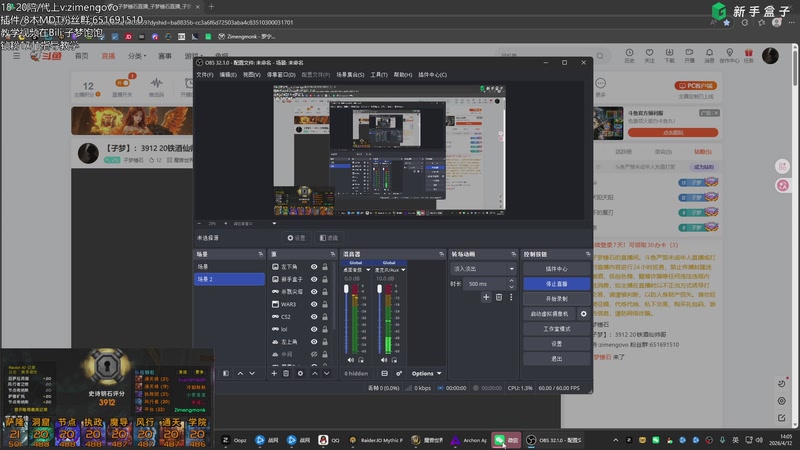This screenshot has width=800, height=450.
Task: Expand the mixer Options dropdown
Action: click(425, 374)
